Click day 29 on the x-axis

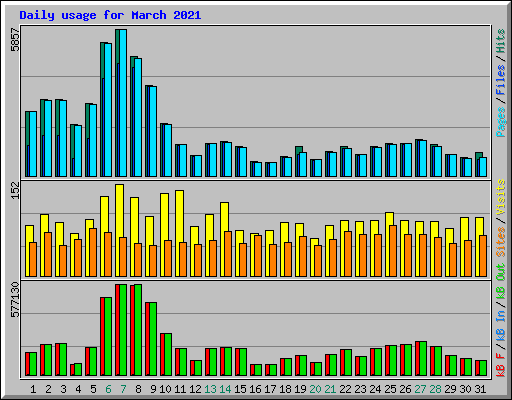coord(450,389)
